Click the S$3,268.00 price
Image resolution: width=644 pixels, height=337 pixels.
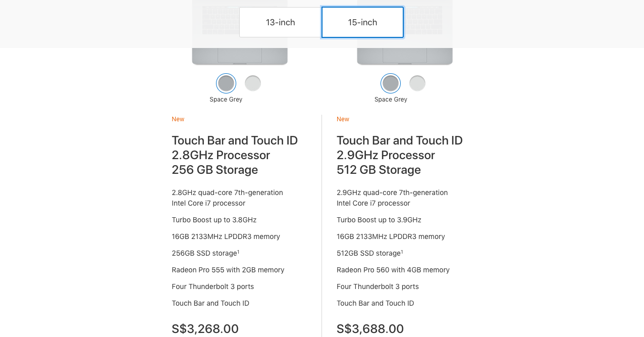pyautogui.click(x=205, y=329)
